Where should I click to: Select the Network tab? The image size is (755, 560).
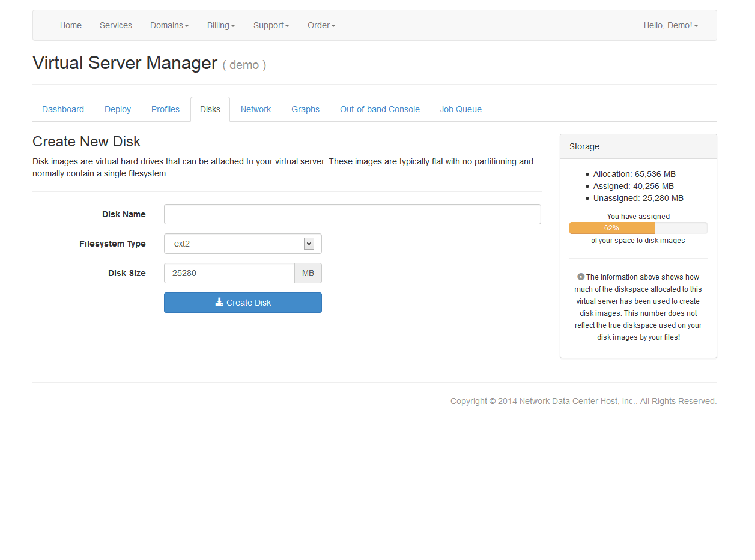coord(256,109)
